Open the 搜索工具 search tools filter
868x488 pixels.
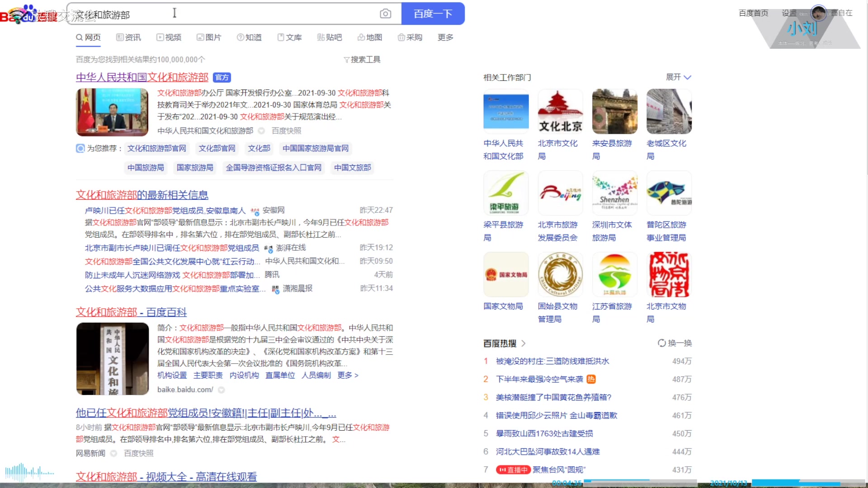click(362, 60)
